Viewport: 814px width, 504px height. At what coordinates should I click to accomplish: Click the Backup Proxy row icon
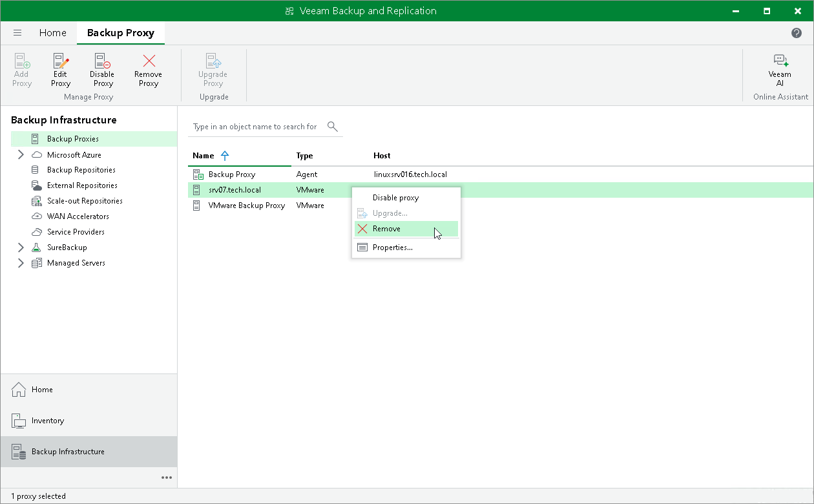point(198,174)
